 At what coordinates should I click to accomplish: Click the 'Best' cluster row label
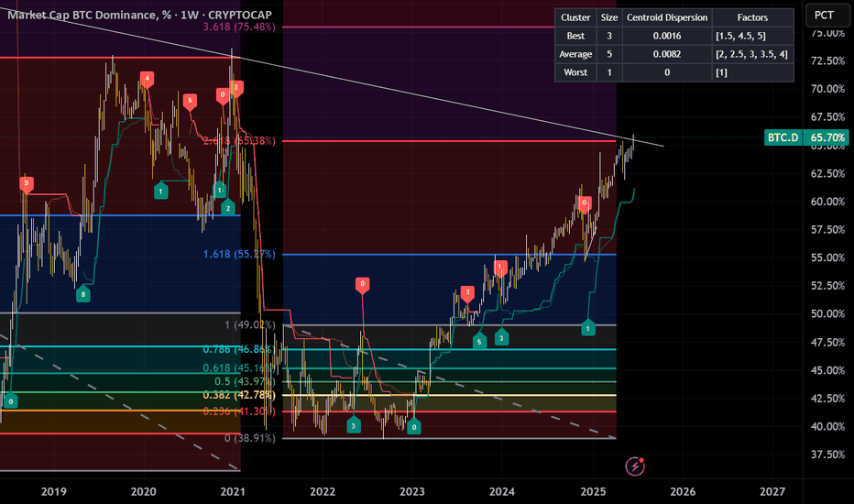coord(575,36)
